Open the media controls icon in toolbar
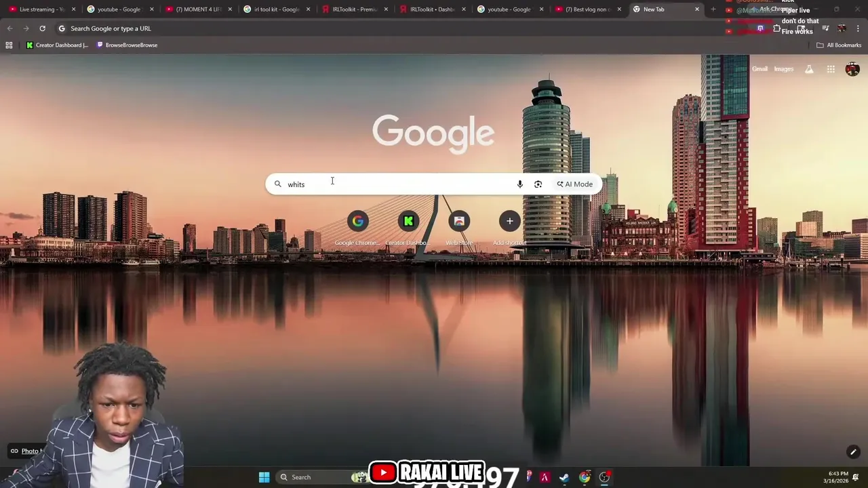Screen dimensions: 868x488 [825, 28]
